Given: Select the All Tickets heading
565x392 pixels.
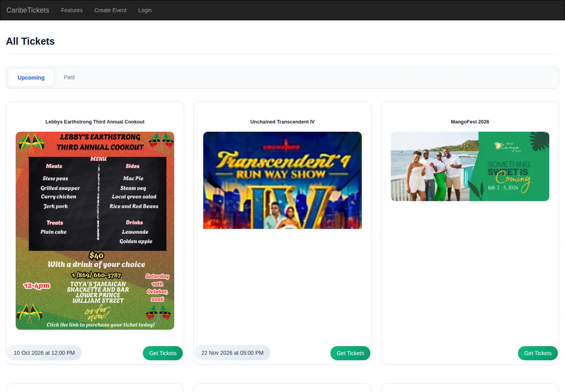Looking at the screenshot, I should click(x=31, y=41).
